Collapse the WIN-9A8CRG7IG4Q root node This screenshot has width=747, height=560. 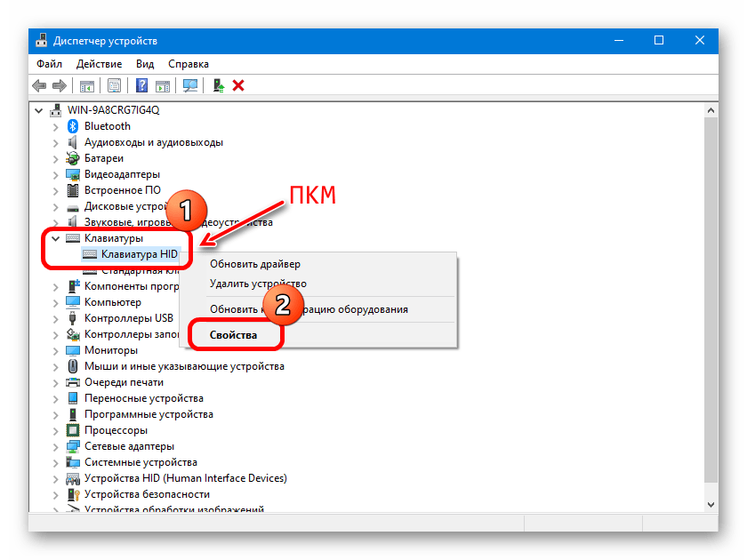pos(38,110)
